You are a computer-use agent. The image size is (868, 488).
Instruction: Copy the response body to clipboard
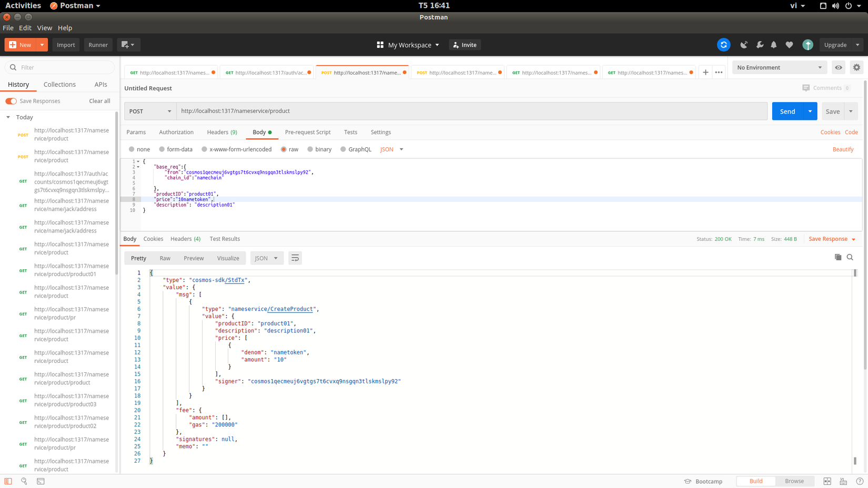coord(838,257)
